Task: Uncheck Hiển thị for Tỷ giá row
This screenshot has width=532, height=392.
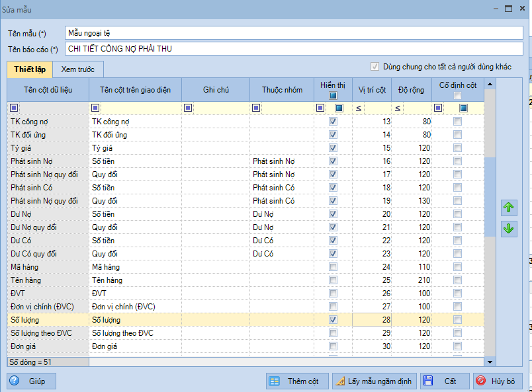Action: point(333,148)
